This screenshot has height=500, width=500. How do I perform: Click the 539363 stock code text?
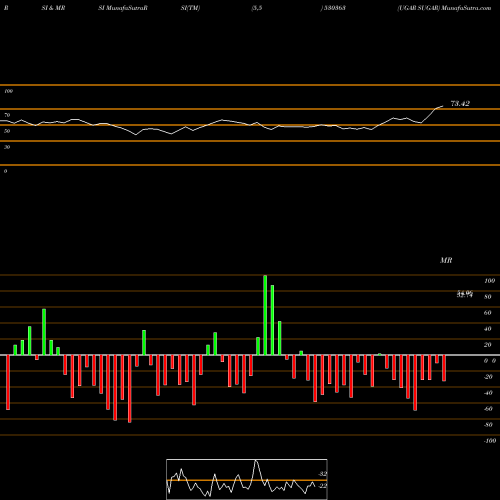coord(333,8)
